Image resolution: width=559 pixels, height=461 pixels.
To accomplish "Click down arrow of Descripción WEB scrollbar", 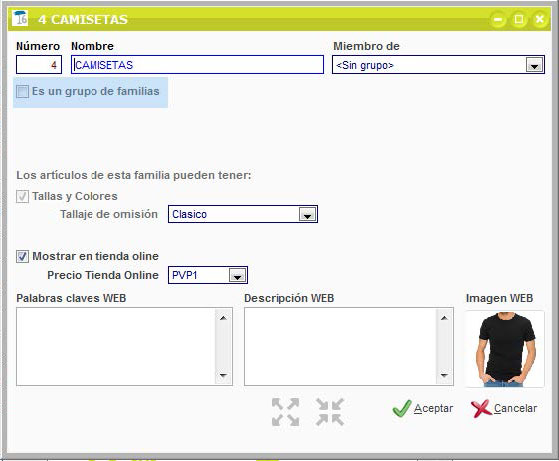I will tap(444, 375).
